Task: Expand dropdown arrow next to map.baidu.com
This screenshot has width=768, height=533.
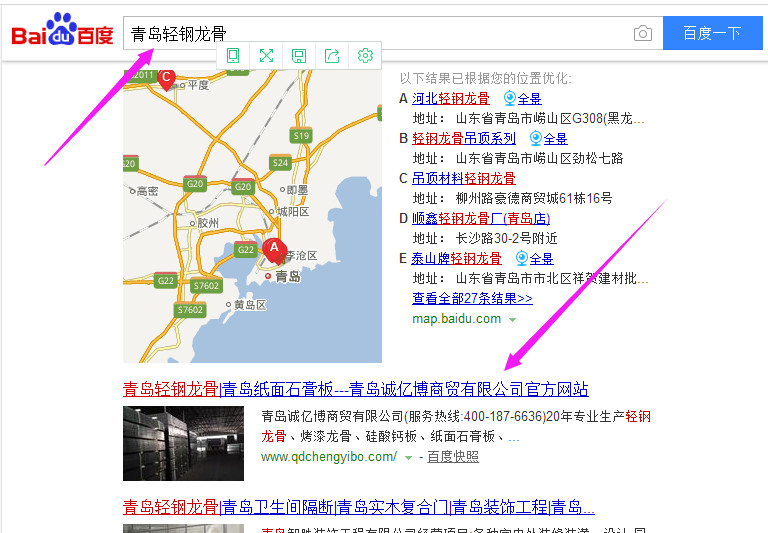Action: pyautogui.click(x=513, y=319)
